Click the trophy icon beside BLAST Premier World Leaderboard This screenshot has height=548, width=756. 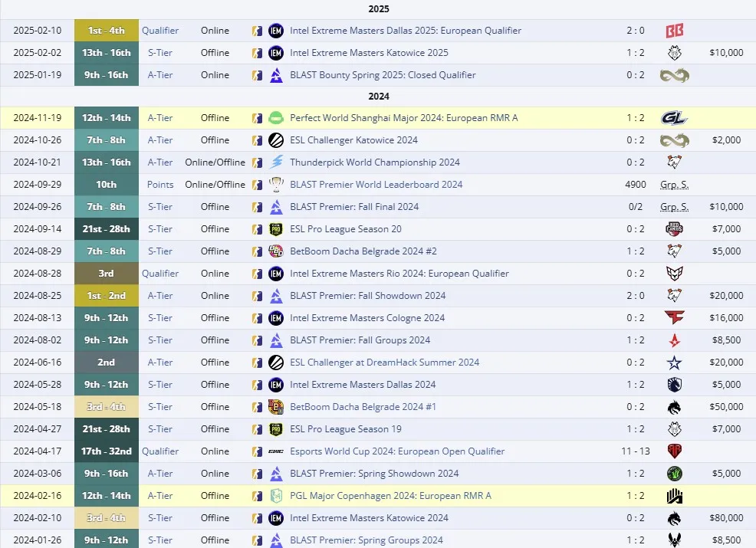point(276,184)
